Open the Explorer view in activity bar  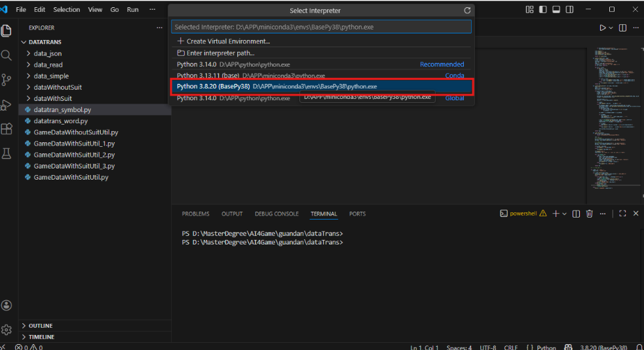click(6, 31)
